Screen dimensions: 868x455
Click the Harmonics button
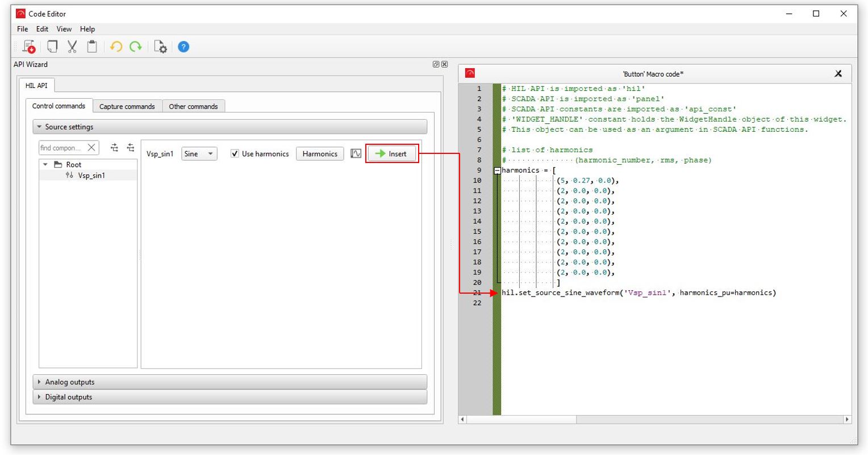tap(320, 154)
